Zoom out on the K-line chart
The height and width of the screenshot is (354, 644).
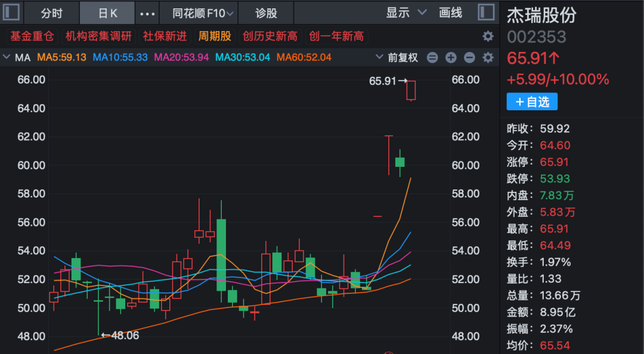coord(469,57)
